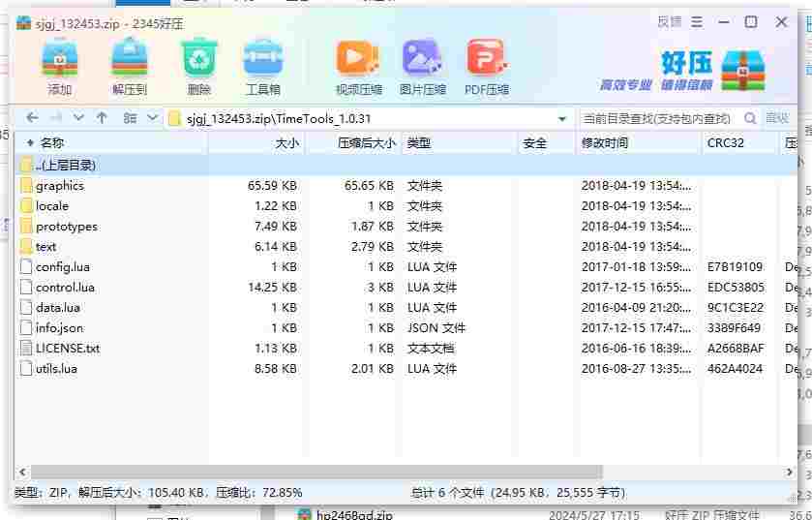Click the Add (添加) archive icon
Image resolution: width=812 pixels, height=520 pixels.
60,58
